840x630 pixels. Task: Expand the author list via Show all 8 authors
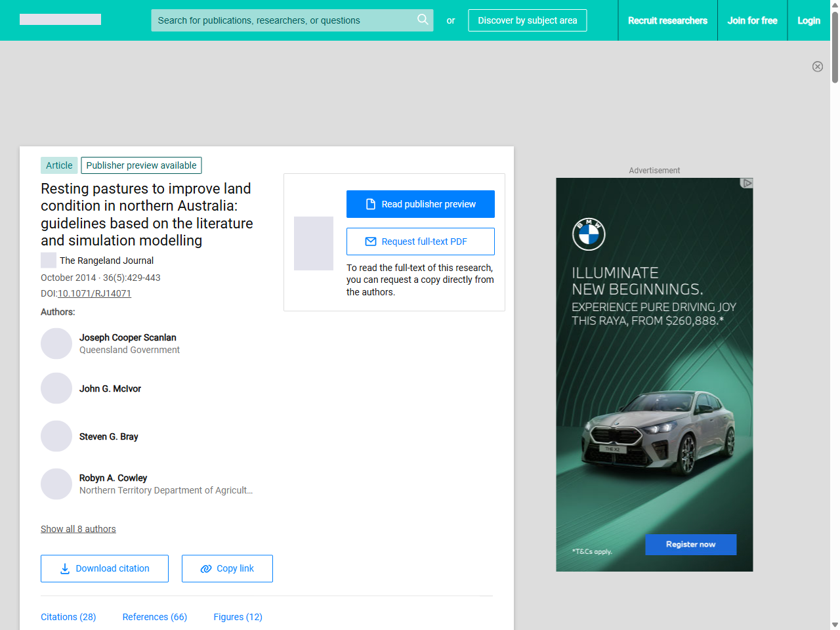(78, 529)
